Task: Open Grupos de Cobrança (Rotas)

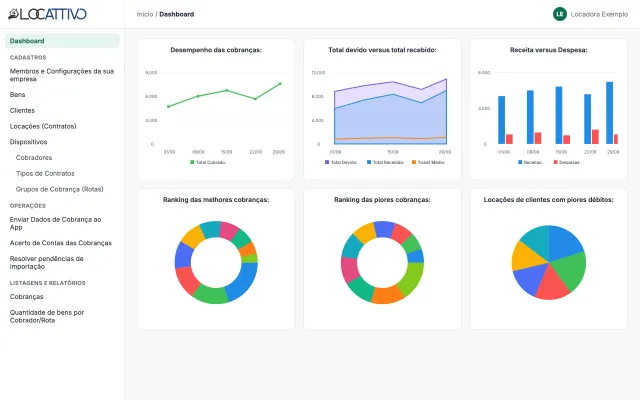Action: 60,189
